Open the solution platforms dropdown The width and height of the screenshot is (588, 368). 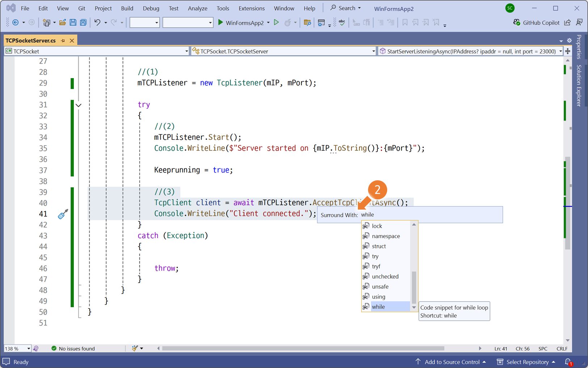(x=188, y=22)
